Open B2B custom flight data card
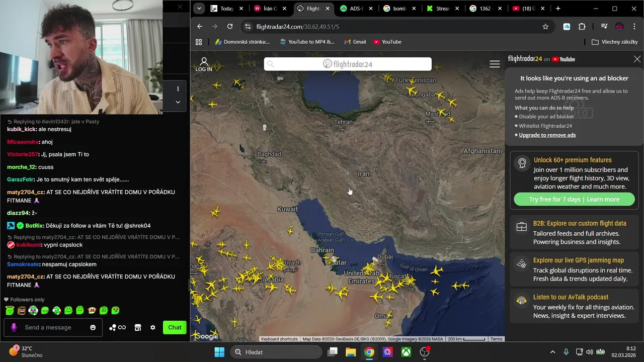The height and width of the screenshot is (362, 644). coord(574,232)
